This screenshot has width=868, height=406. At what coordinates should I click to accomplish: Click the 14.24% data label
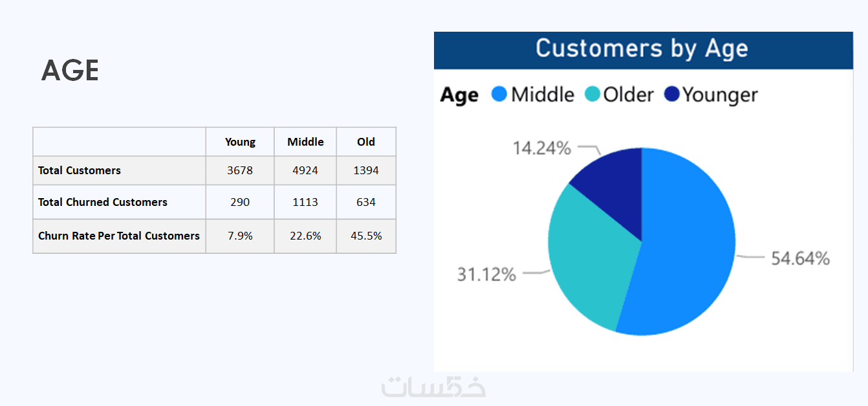click(x=542, y=148)
